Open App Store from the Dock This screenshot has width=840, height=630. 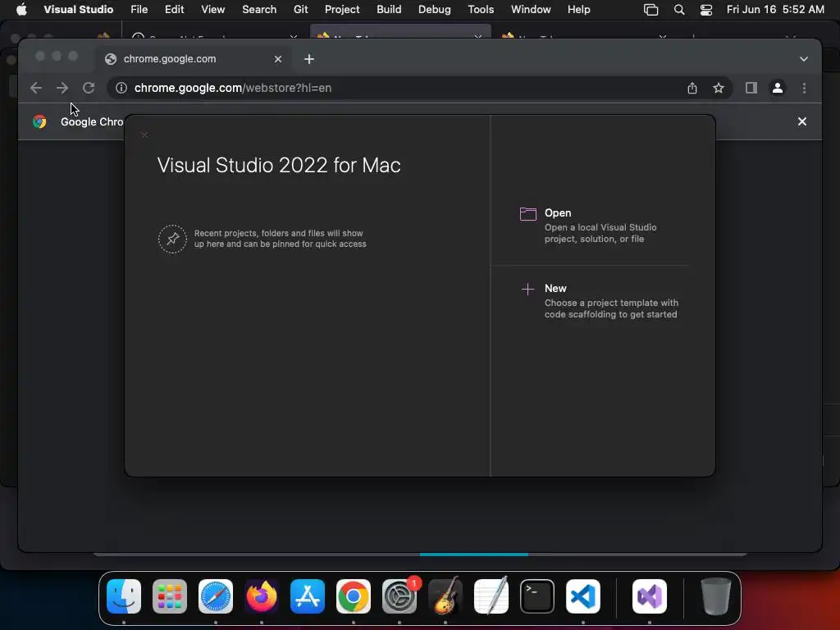[308, 596]
